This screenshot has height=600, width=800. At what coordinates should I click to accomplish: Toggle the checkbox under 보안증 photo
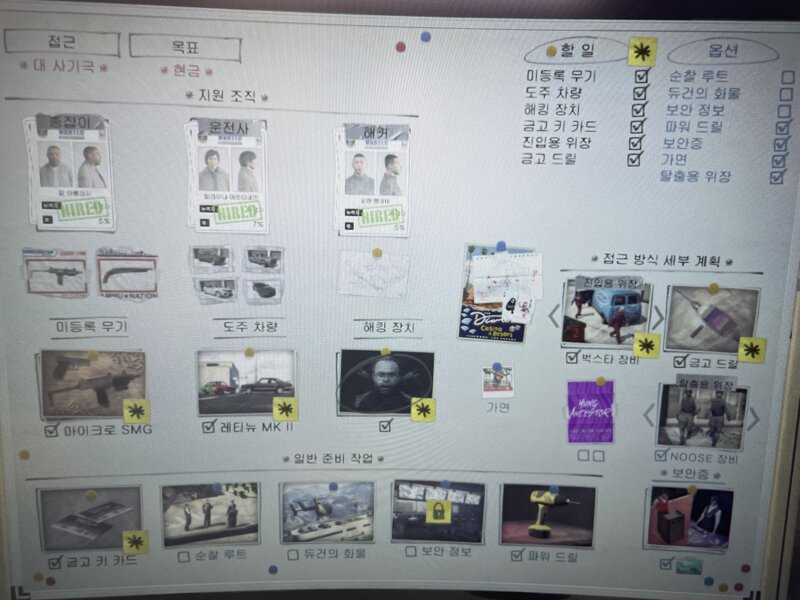click(666, 564)
